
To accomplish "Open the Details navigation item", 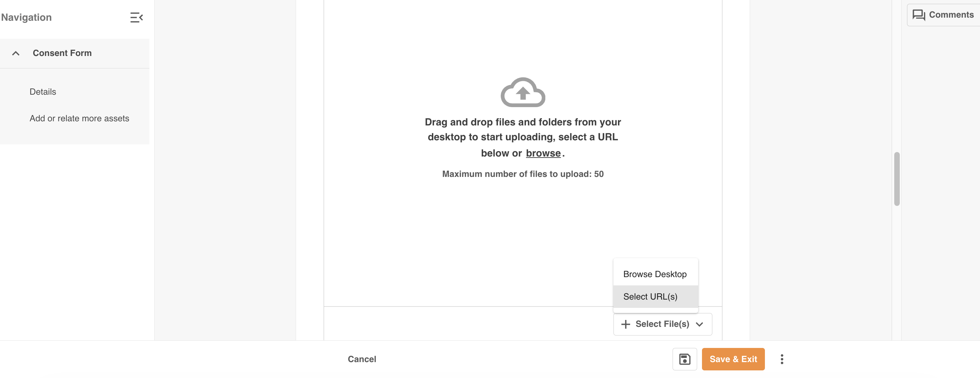I will pos(43,92).
